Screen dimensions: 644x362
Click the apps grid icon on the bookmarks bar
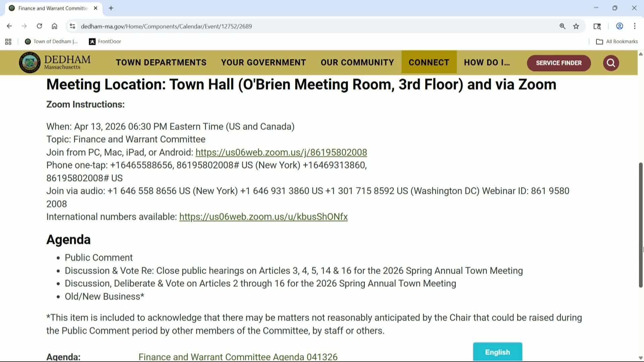click(x=8, y=41)
